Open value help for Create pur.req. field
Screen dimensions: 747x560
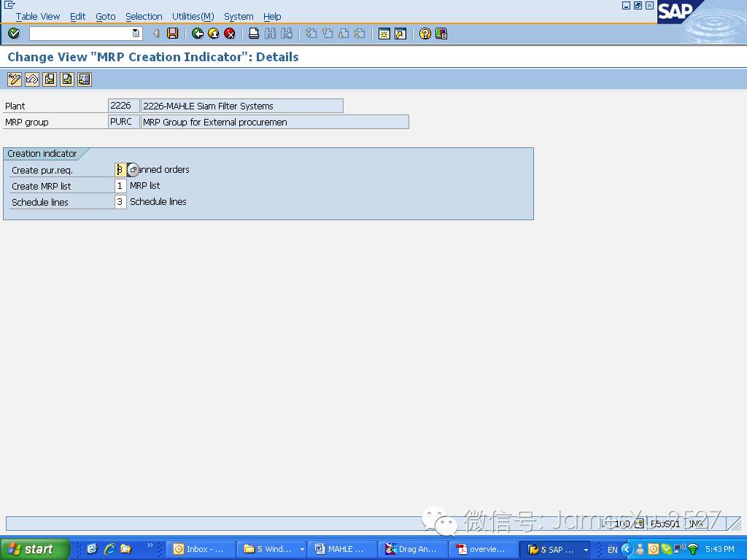tap(133, 169)
